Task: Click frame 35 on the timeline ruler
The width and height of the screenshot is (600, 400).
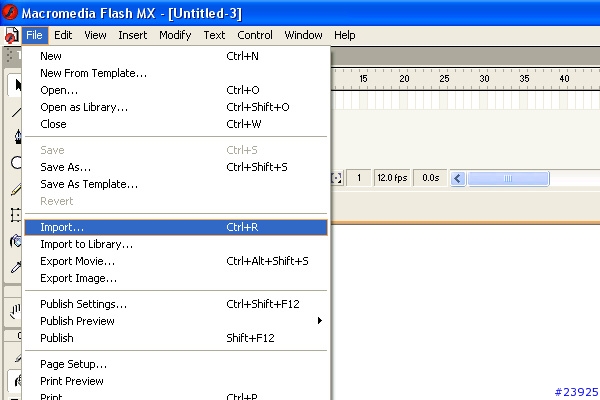Action: click(x=524, y=79)
